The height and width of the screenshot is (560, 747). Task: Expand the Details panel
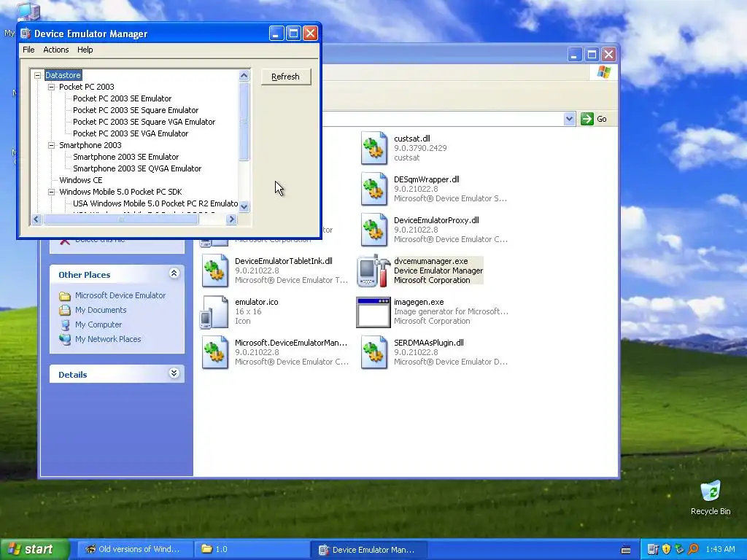[x=174, y=373]
